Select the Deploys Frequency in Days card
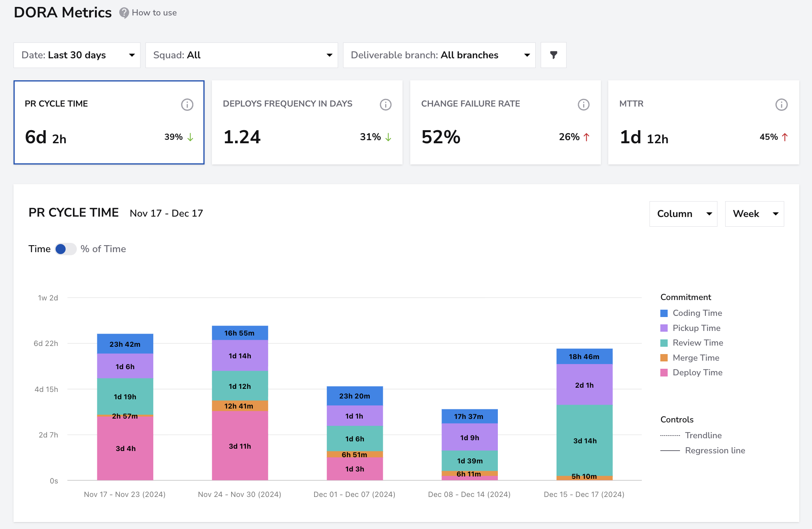Image resolution: width=812 pixels, height=529 pixels. [x=307, y=122]
